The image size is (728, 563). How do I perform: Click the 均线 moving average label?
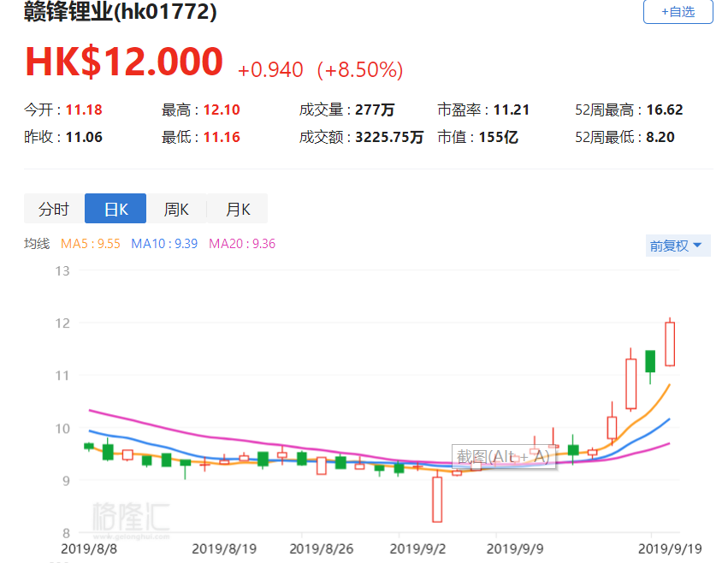coord(37,243)
